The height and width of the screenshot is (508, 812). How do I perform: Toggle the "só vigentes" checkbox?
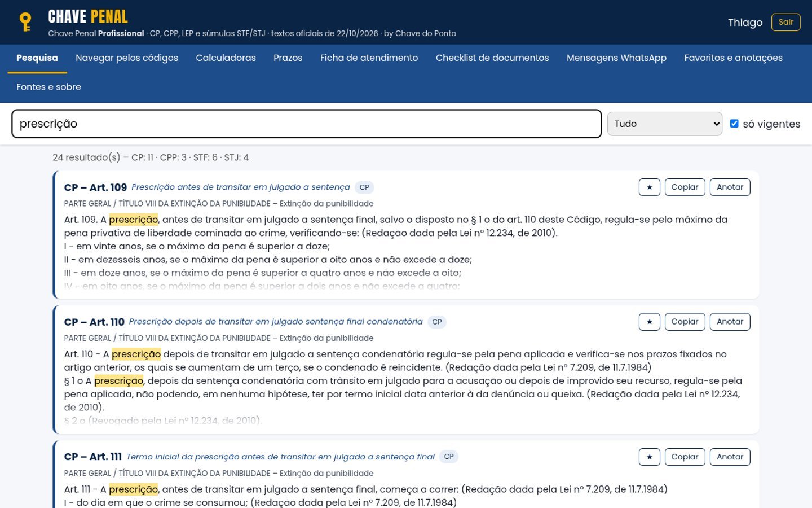[x=734, y=124]
